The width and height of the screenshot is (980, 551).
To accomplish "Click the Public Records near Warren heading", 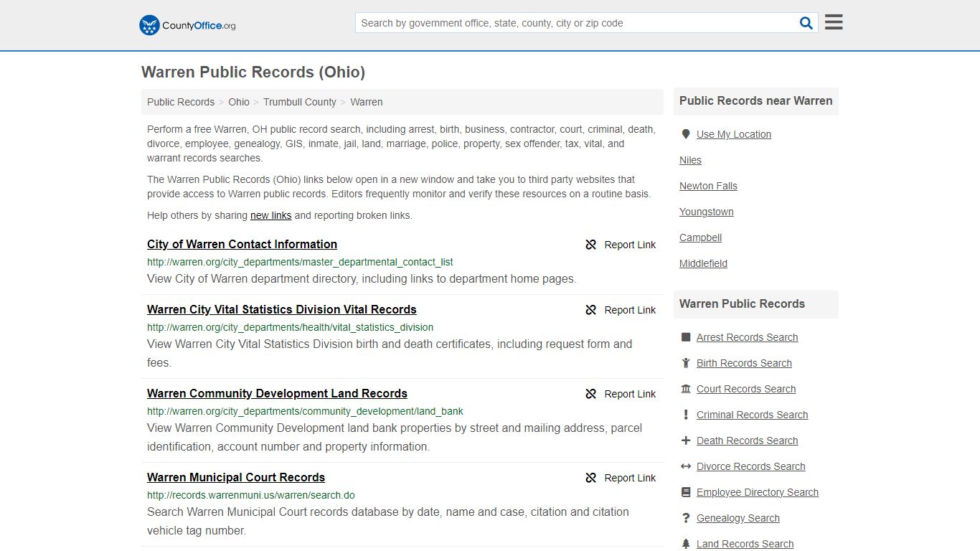I will 755,101.
